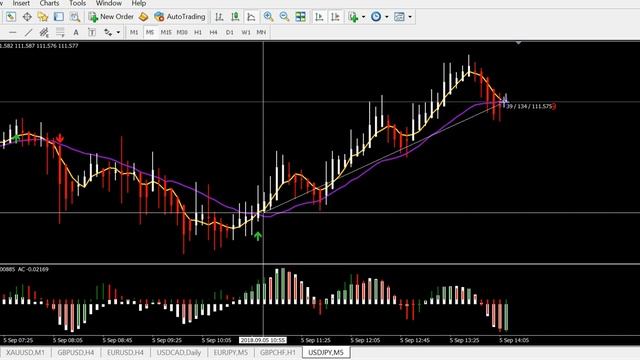Image resolution: width=640 pixels, height=360 pixels.
Task: Tile chart windows icon
Action: 300,17
